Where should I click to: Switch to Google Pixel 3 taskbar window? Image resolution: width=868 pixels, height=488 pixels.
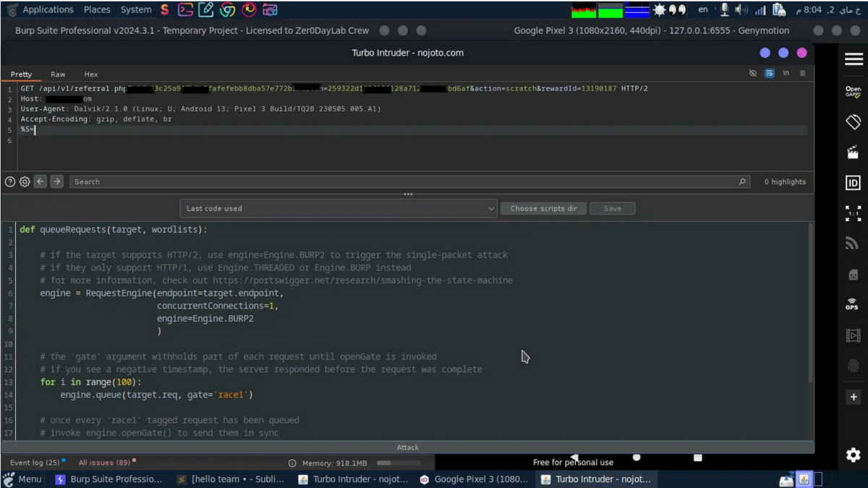[x=474, y=479]
